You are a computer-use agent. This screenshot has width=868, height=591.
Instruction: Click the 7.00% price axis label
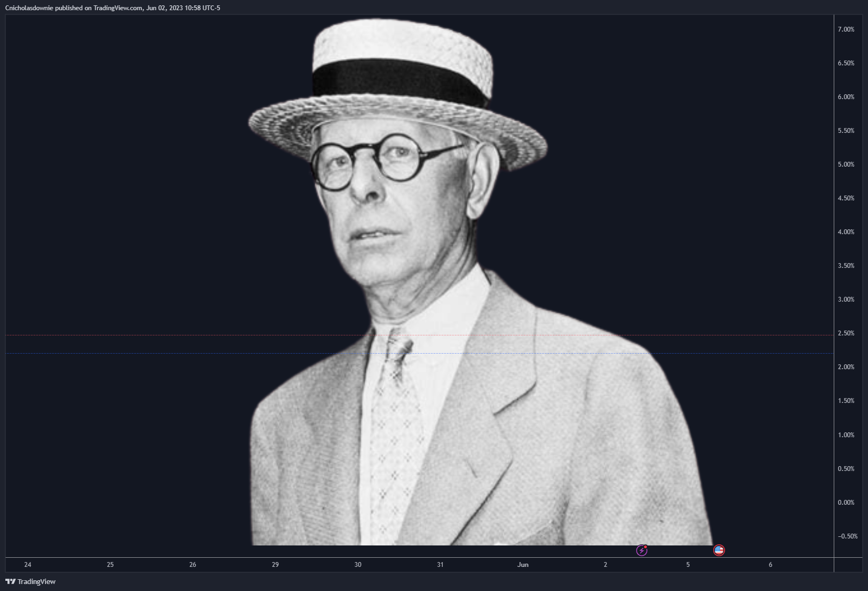(846, 29)
